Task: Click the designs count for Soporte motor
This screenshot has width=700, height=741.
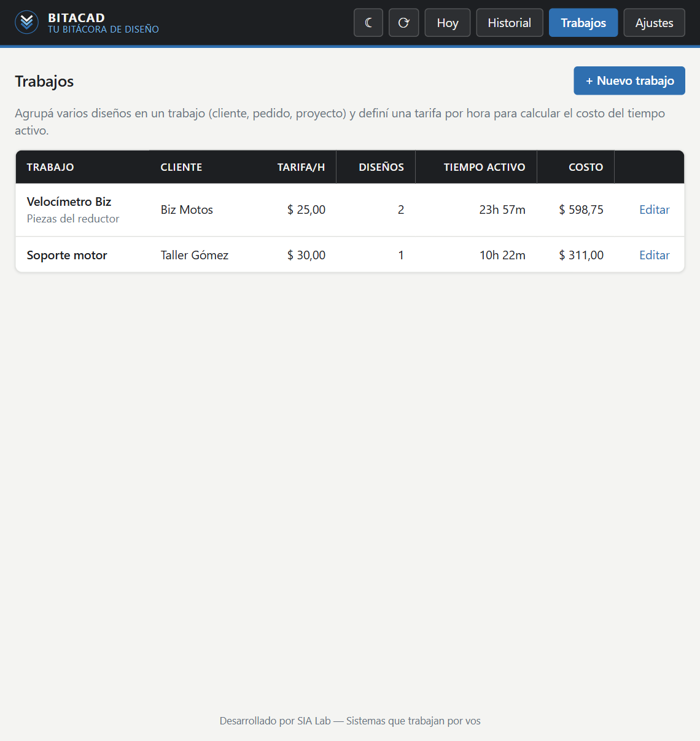Action: coord(401,255)
